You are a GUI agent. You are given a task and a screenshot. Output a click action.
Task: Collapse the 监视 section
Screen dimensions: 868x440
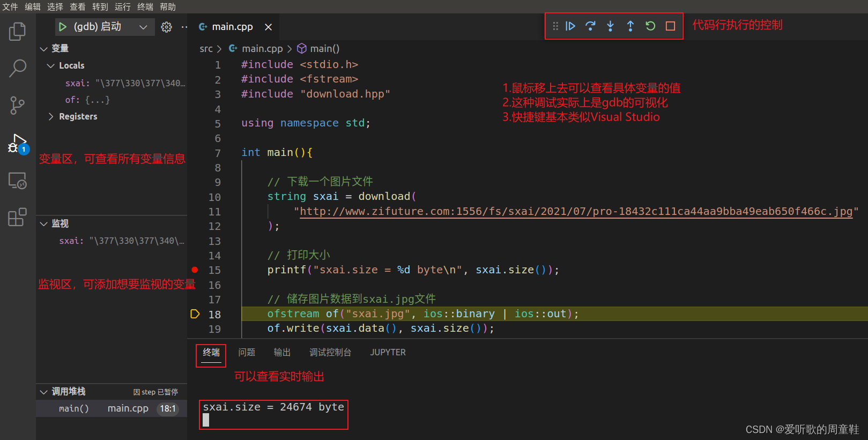click(x=44, y=223)
